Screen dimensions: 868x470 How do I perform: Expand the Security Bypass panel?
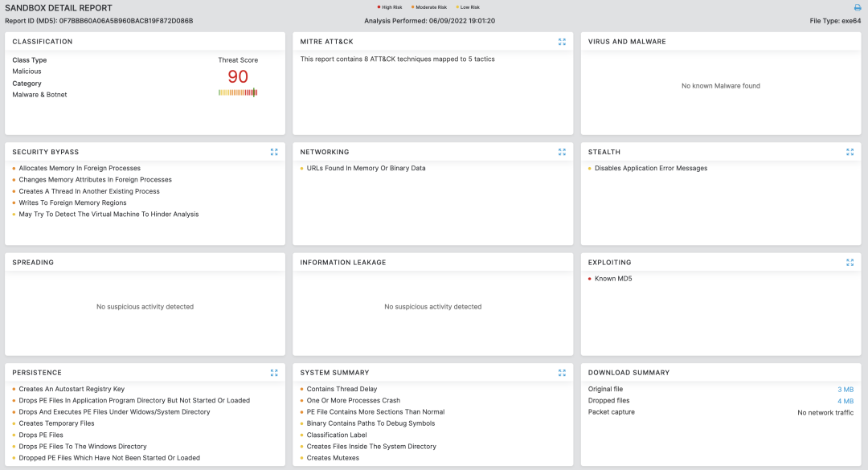pyautogui.click(x=274, y=152)
